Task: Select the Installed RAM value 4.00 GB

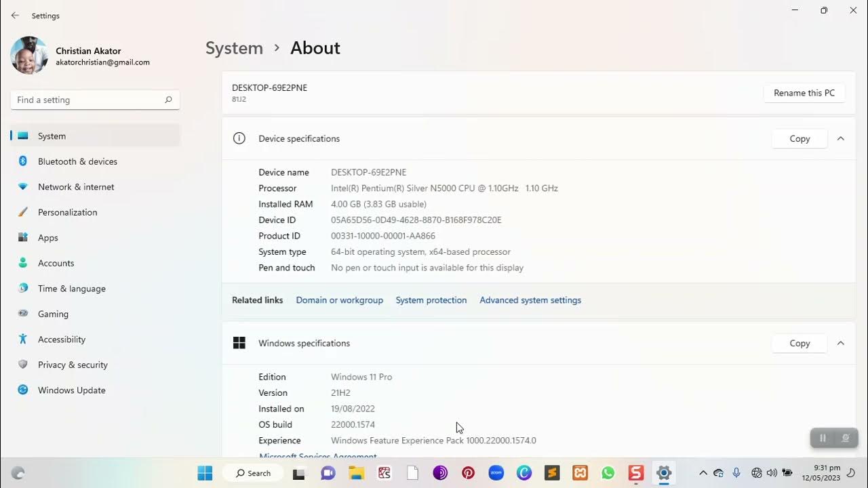Action: [x=378, y=204]
